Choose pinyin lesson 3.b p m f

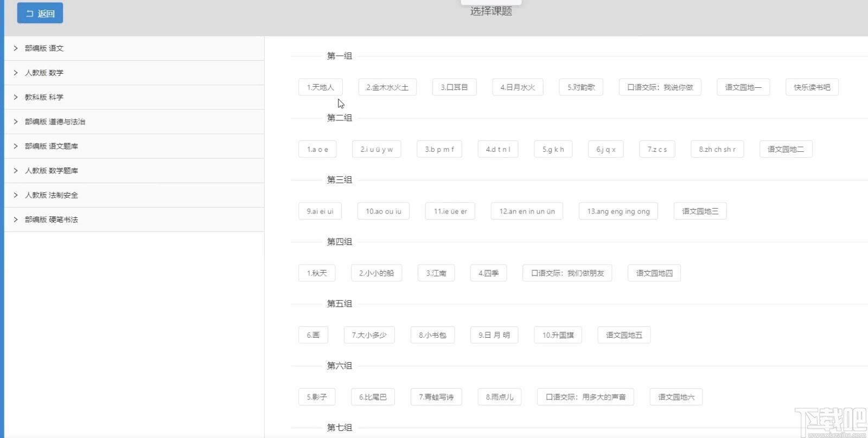[x=439, y=149]
